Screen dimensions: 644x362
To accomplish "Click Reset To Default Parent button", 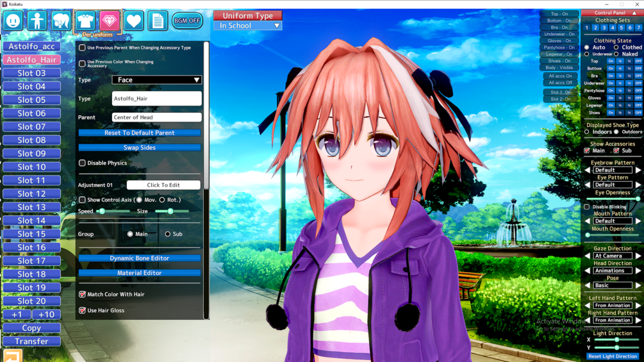I will [140, 133].
